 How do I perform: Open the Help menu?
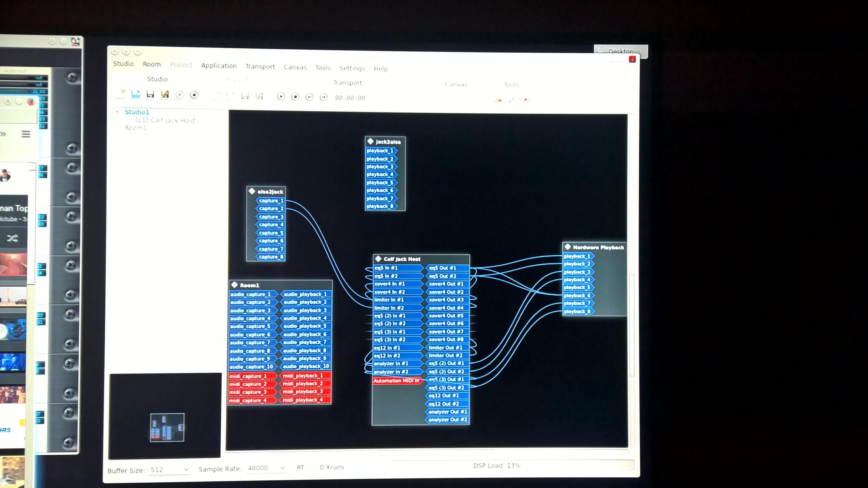point(381,69)
